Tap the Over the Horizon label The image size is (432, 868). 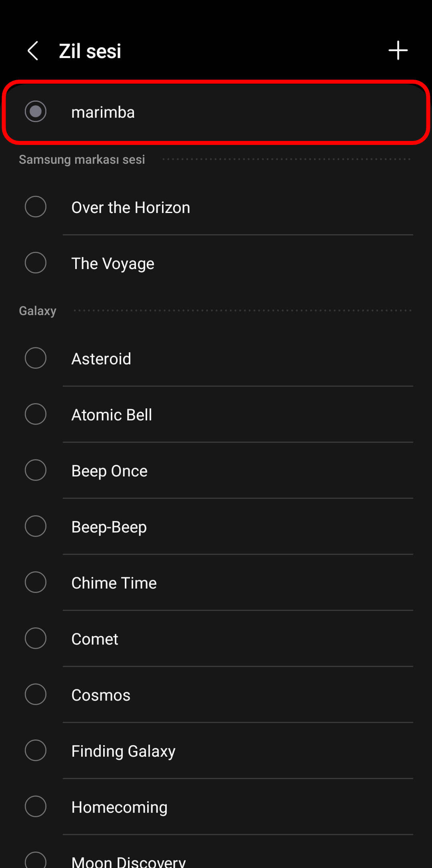click(130, 207)
